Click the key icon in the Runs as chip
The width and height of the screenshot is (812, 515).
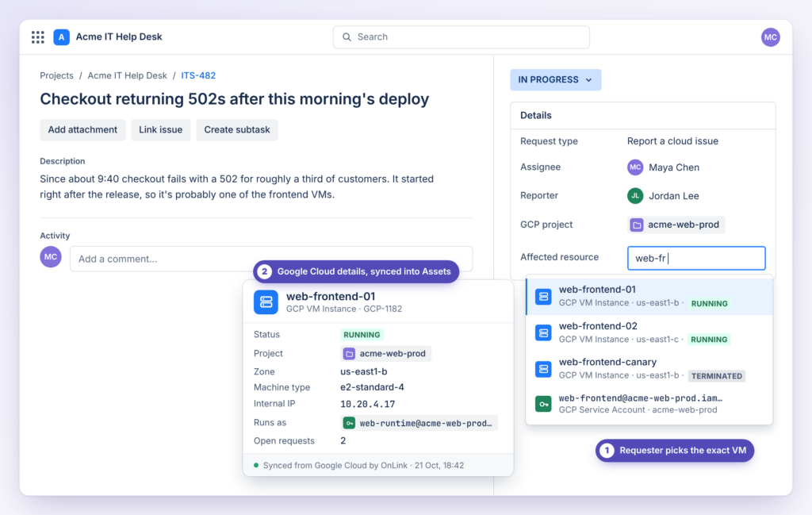coord(349,423)
